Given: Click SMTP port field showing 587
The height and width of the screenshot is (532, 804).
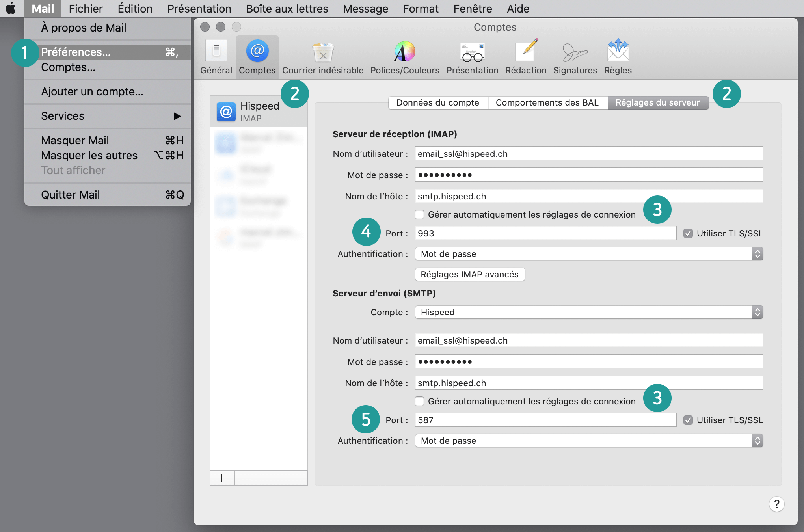Looking at the screenshot, I should [x=545, y=420].
